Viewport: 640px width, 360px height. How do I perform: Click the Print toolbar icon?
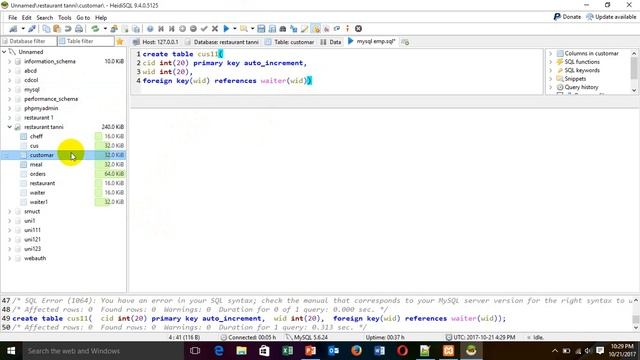[79, 29]
